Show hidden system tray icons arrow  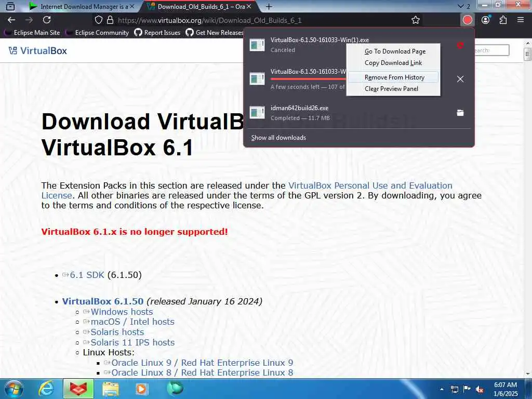pos(442,389)
